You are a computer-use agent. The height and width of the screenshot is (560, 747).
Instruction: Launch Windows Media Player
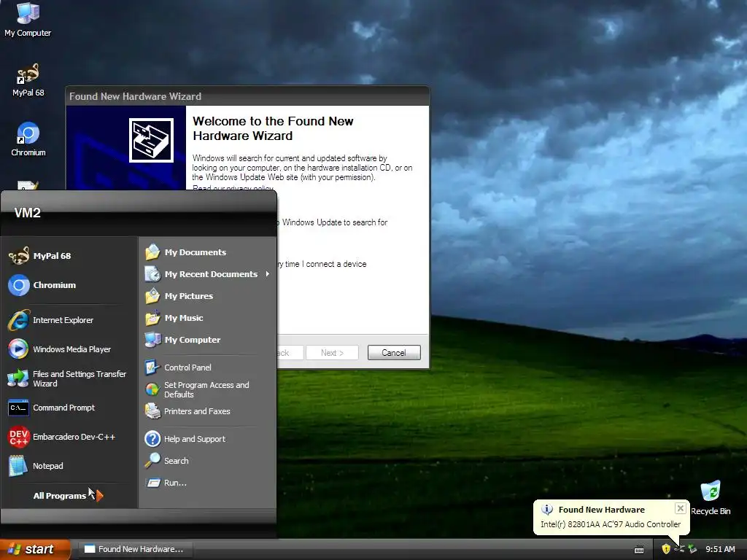(69, 349)
